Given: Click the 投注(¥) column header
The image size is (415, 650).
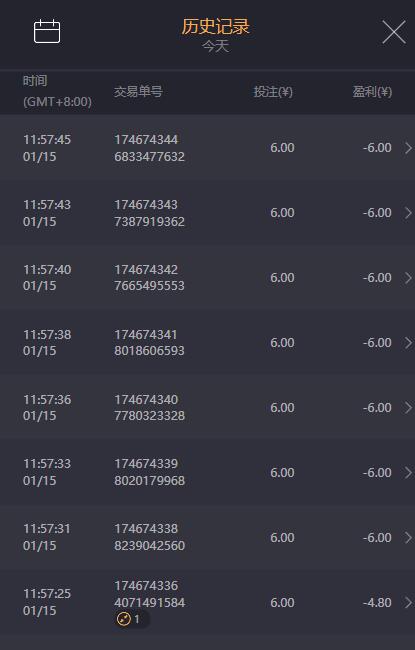Looking at the screenshot, I should (273, 92).
